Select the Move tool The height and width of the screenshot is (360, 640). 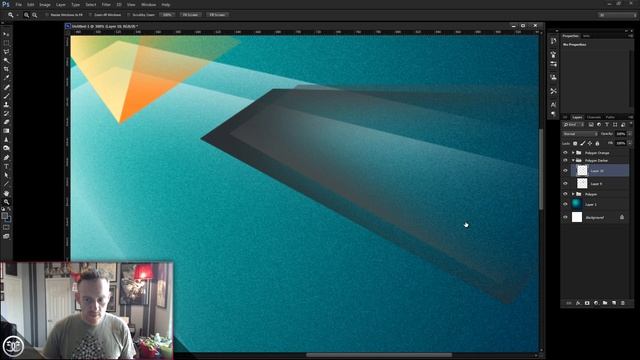tap(6, 34)
